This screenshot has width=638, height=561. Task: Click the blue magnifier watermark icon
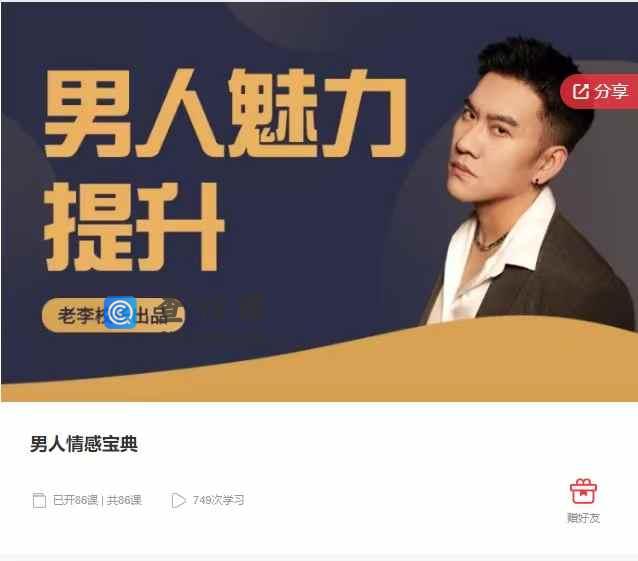pyautogui.click(x=120, y=312)
